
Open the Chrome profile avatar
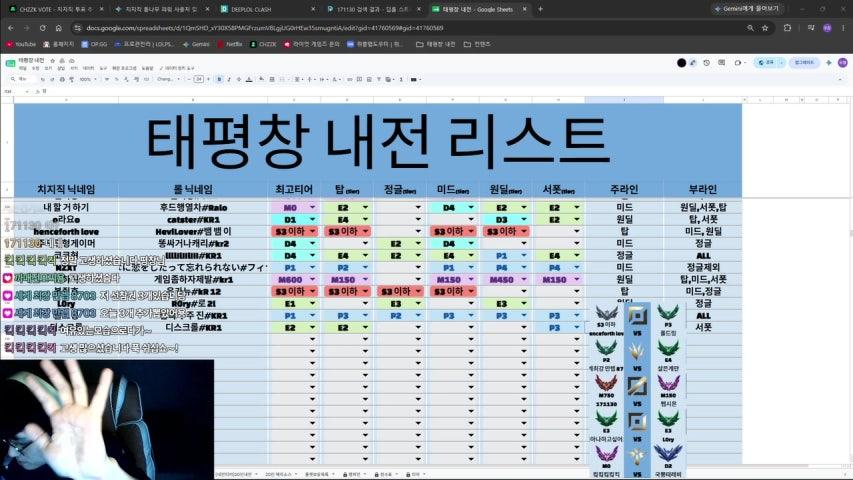[x=827, y=28]
